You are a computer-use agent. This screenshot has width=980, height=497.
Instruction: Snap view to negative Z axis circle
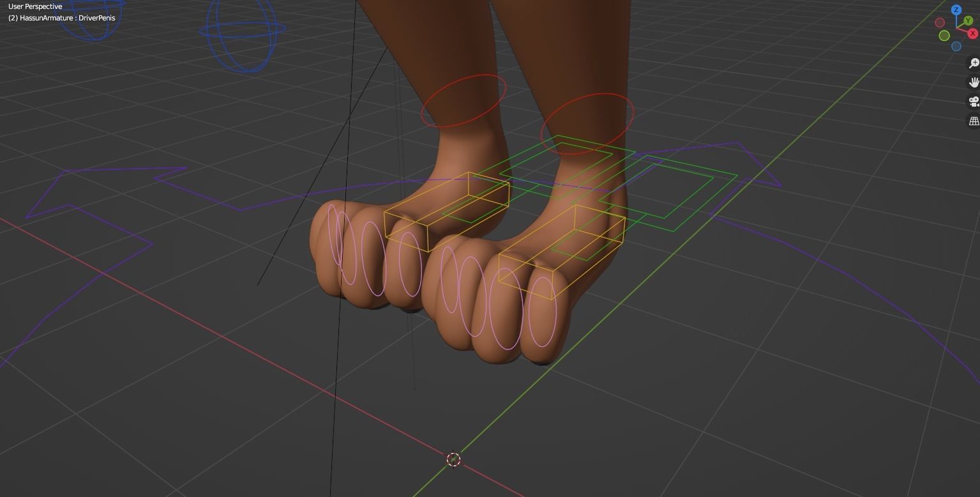(x=956, y=46)
